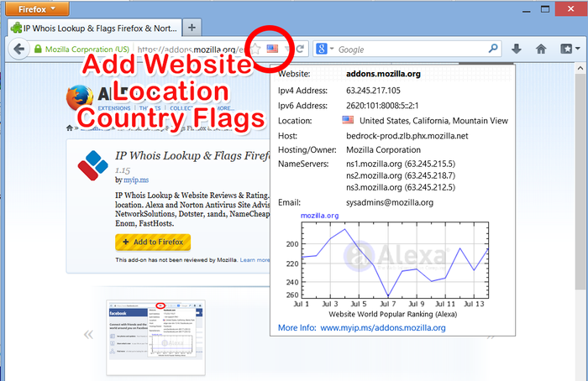Maximize the Firefox window
The image size is (588, 381).
pos(545,9)
